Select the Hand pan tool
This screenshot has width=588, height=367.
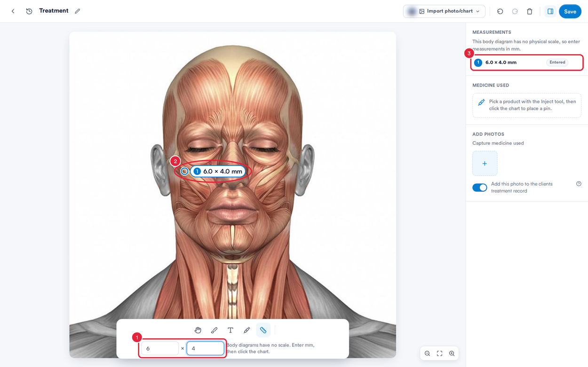[198, 330]
